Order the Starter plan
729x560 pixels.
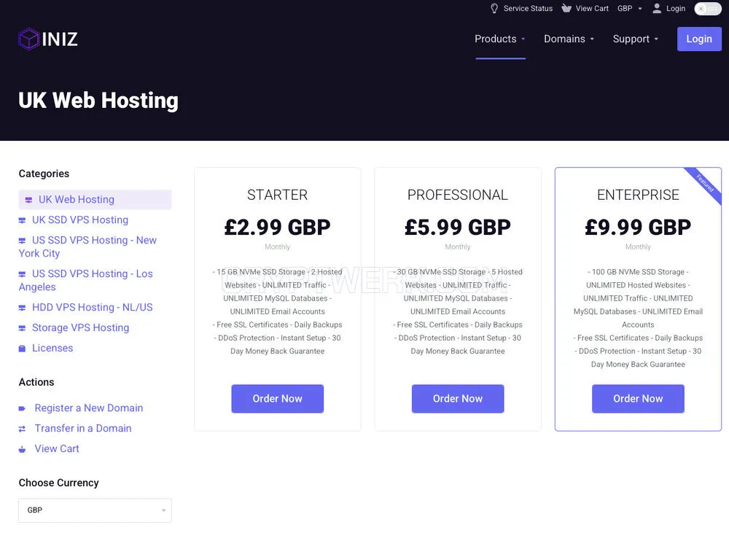pos(278,399)
